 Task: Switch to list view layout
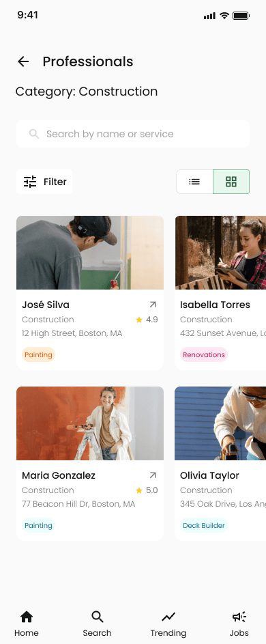point(194,182)
